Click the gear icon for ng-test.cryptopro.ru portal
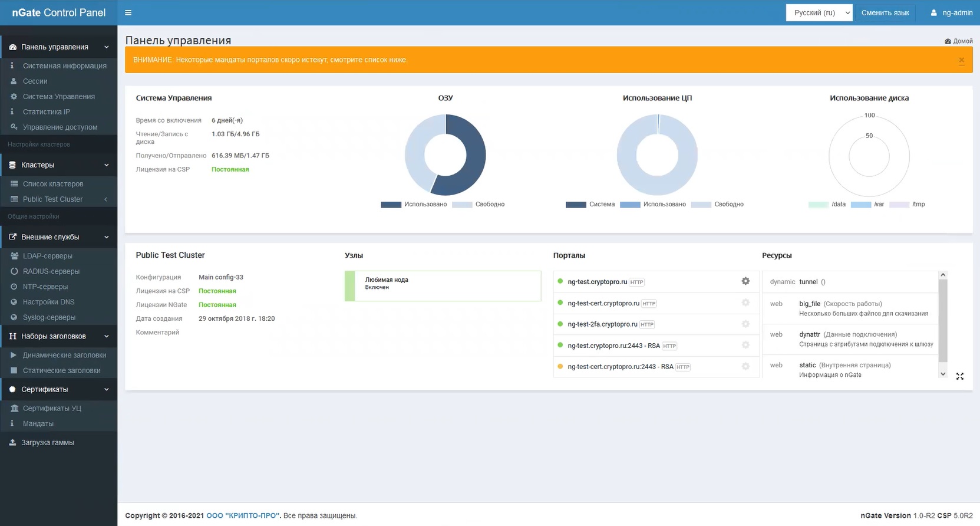Image resolution: width=980 pixels, height=526 pixels. 745,281
